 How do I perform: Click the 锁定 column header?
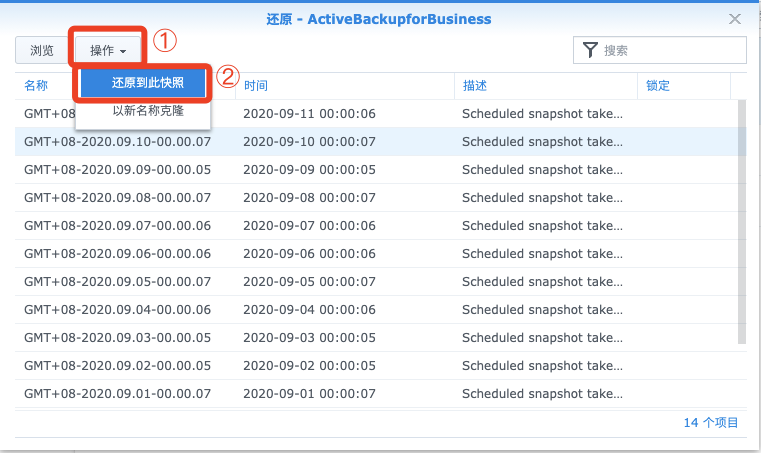(658, 85)
